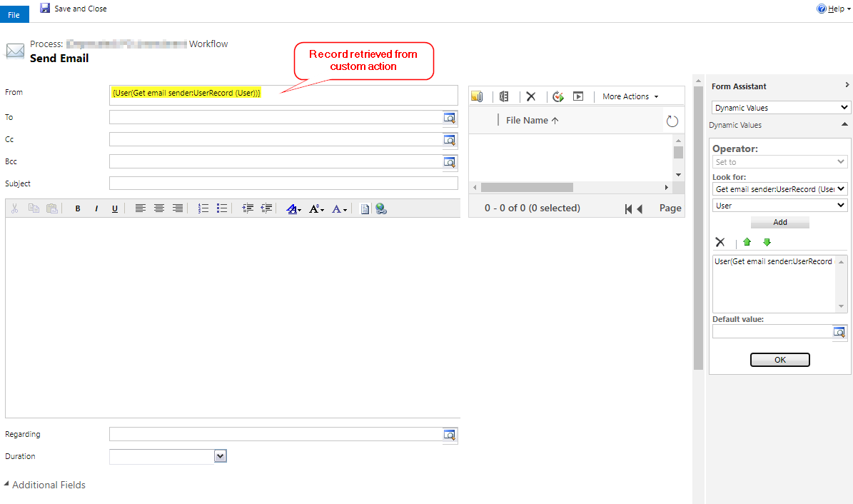The image size is (853, 504).
Task: Insert a numbered list
Action: [203, 208]
